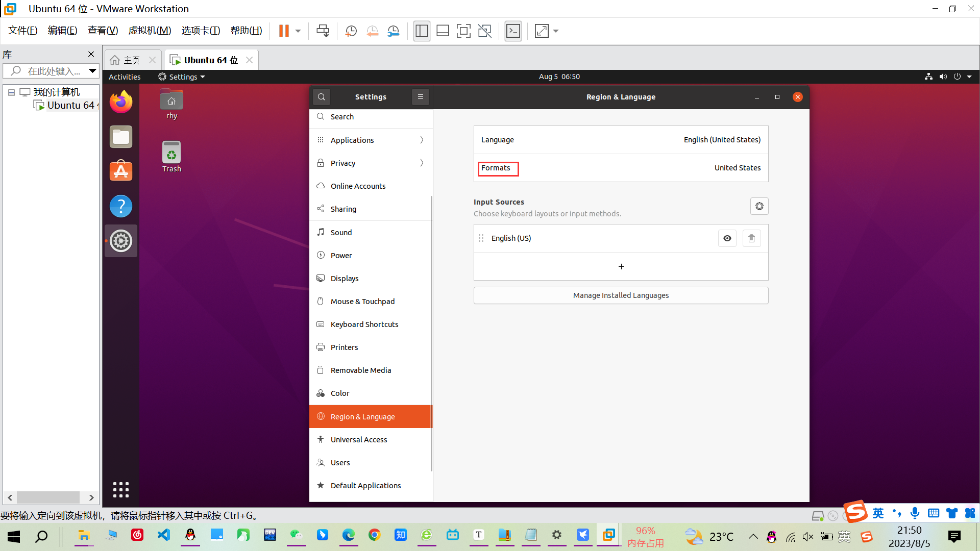980x551 pixels.
Task: Open Firefox from the Ubuntu dock
Action: (121, 102)
